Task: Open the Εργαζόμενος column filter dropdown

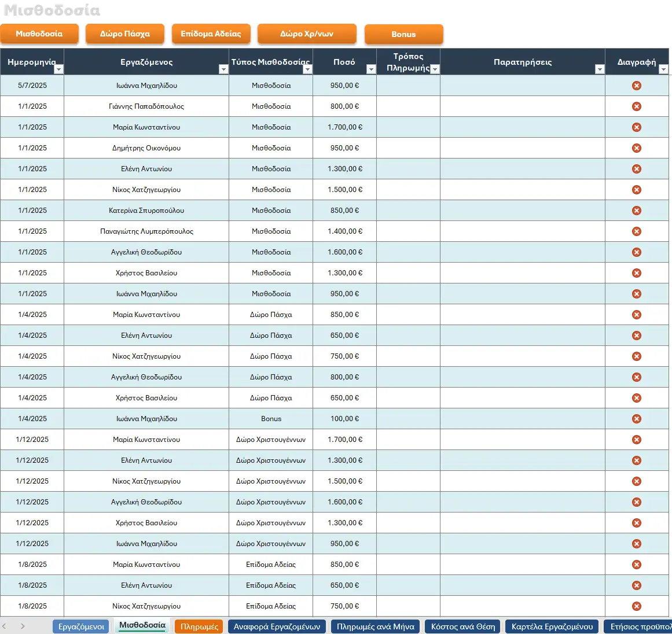Action: [223, 69]
